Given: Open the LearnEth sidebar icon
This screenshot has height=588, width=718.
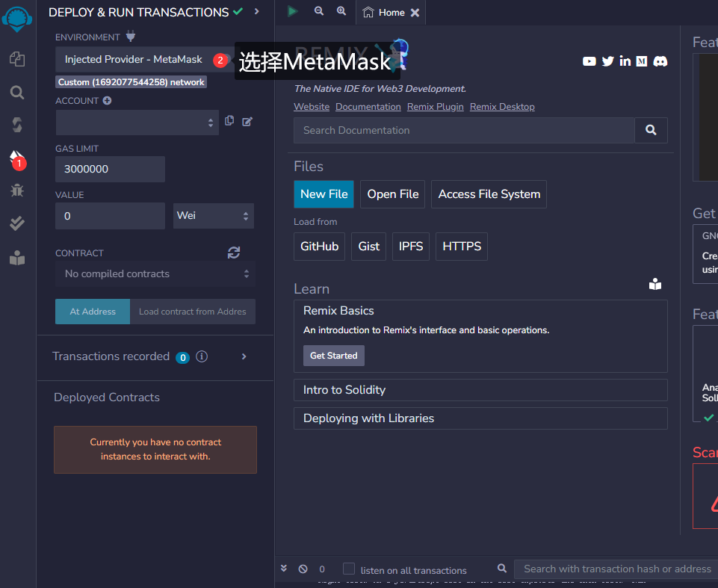Looking at the screenshot, I should pyautogui.click(x=17, y=258).
